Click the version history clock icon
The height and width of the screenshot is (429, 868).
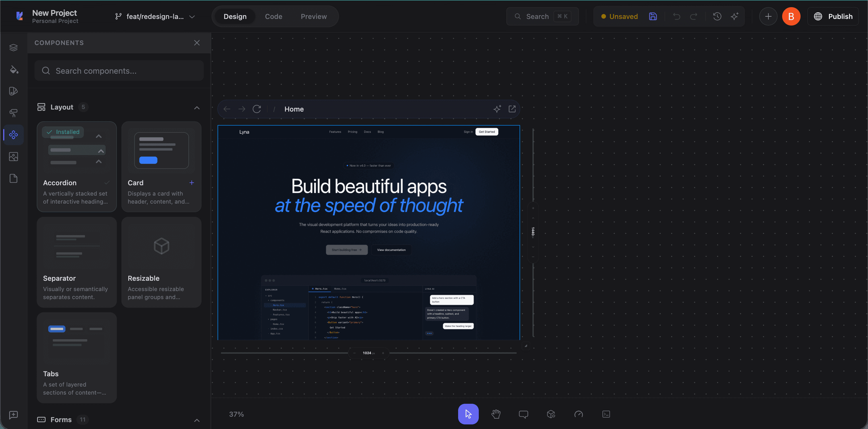click(x=717, y=17)
